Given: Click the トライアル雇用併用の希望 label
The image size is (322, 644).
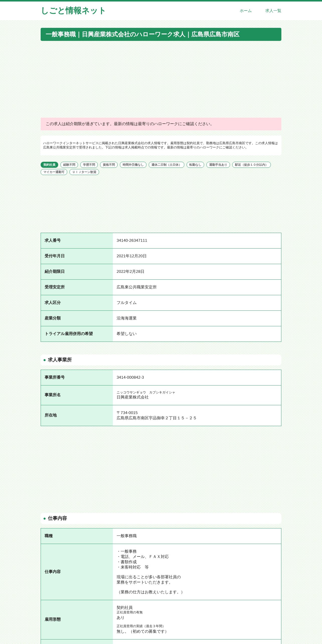Looking at the screenshot, I should [69, 334].
